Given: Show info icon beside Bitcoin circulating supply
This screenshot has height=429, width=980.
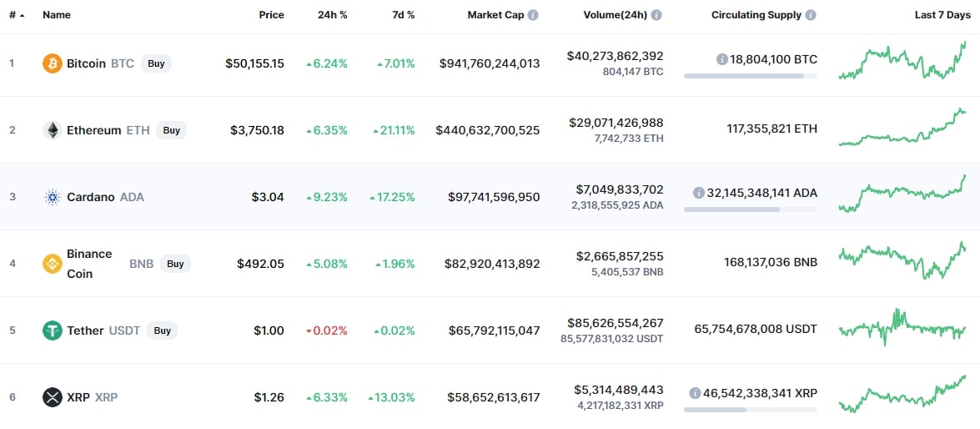Looking at the screenshot, I should coord(722,59).
